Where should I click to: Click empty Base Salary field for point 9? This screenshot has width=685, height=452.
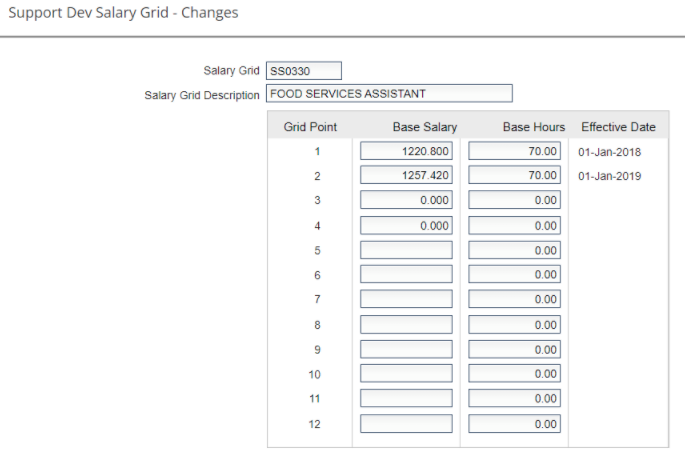[406, 350]
